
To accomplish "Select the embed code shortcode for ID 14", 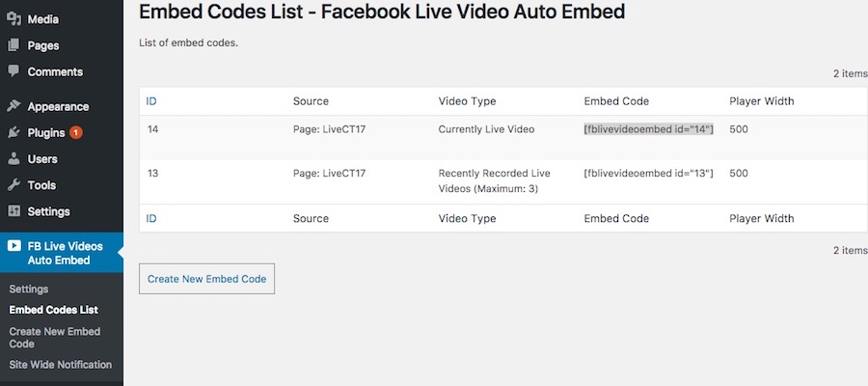I will tap(648, 129).
